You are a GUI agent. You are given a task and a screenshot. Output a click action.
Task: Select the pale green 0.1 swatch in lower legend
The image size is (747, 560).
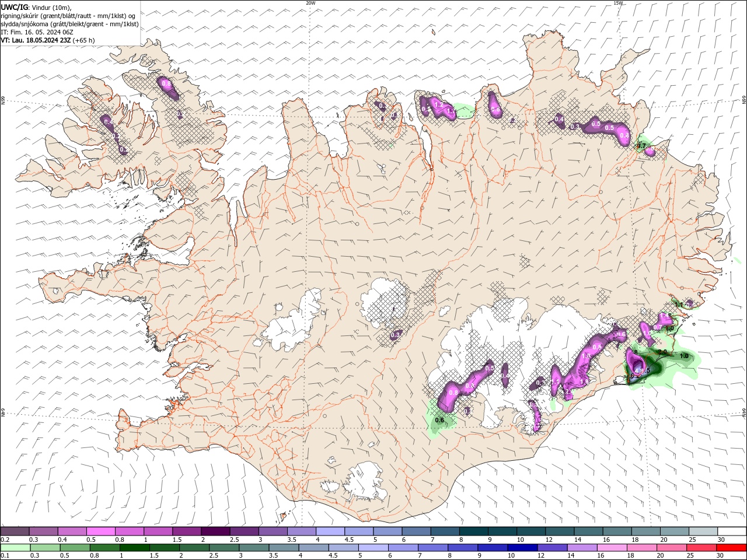(x=16, y=547)
